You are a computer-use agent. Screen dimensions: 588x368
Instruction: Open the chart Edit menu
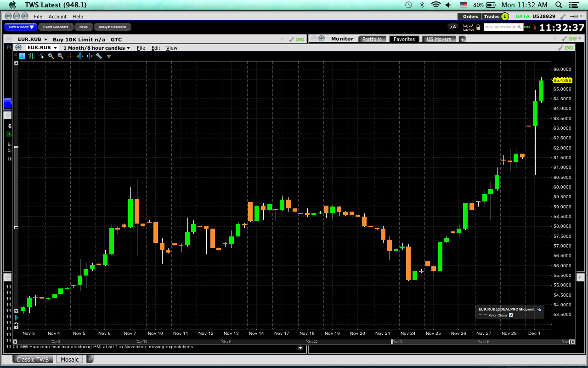click(156, 48)
